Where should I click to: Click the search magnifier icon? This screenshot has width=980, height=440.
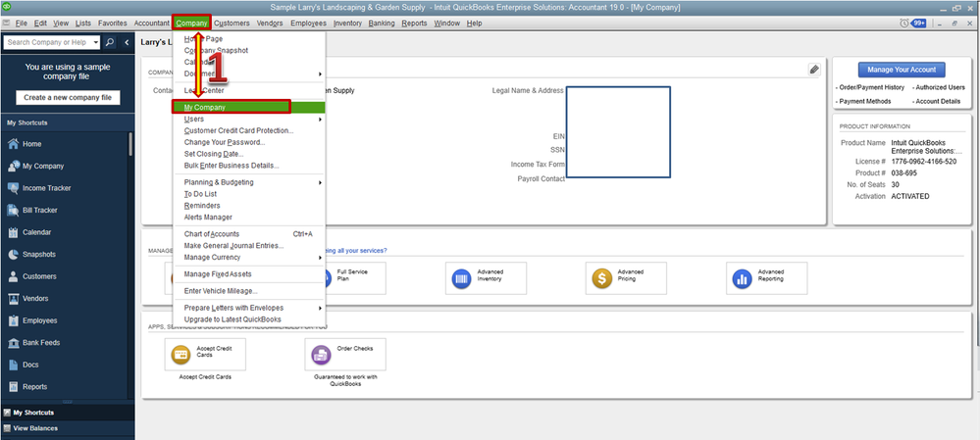point(109,42)
